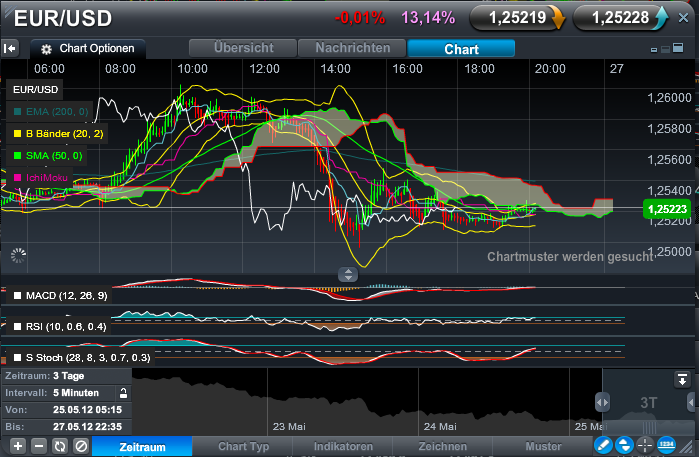Image resolution: width=699 pixels, height=457 pixels.
Task: Click the -0,01% change value
Action: pyautogui.click(x=360, y=18)
